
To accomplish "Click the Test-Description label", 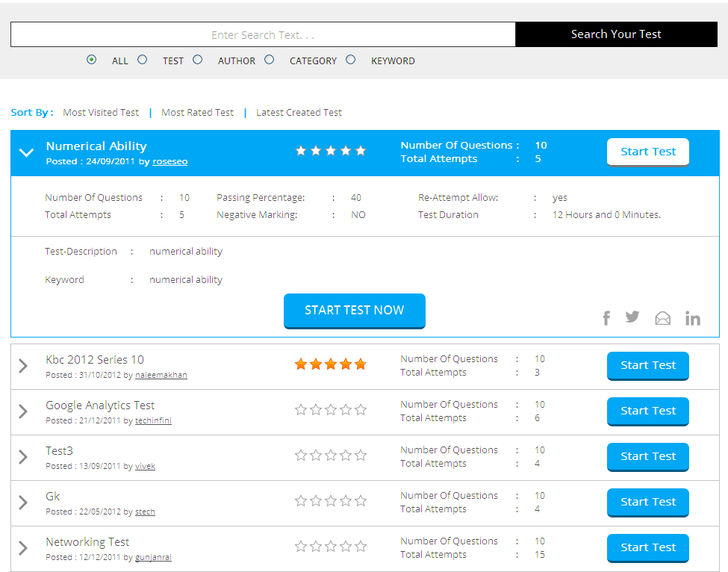I will (81, 252).
